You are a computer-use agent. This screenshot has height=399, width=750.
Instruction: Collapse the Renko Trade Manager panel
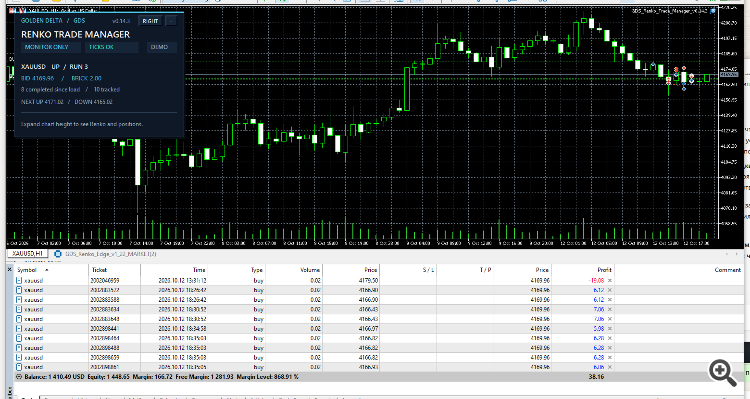coord(171,21)
